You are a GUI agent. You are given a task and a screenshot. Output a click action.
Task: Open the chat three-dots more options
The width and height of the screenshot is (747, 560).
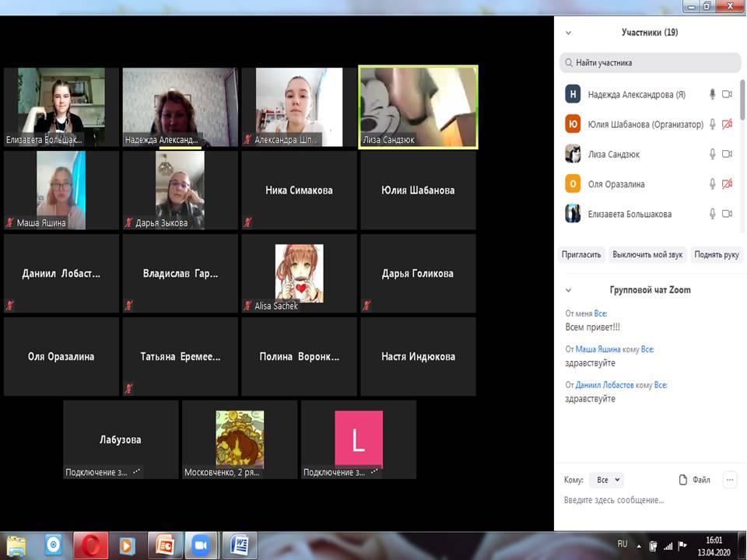[730, 480]
